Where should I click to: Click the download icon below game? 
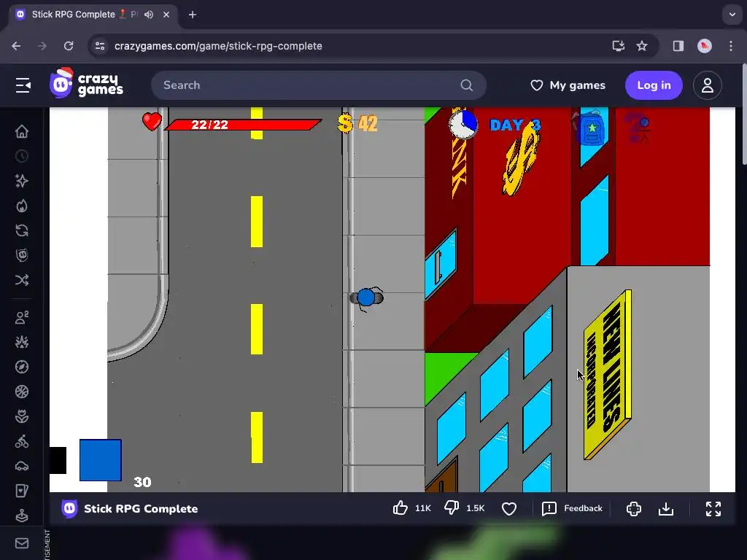[666, 508]
